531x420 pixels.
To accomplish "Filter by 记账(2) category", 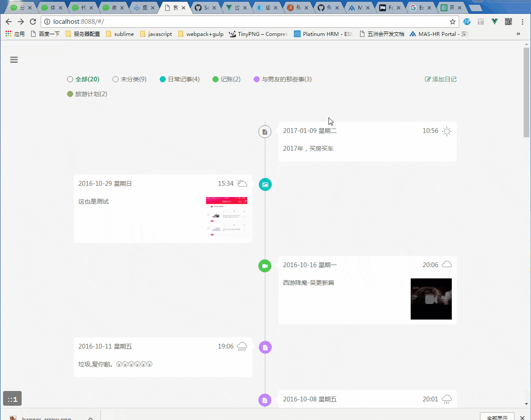I will (226, 79).
